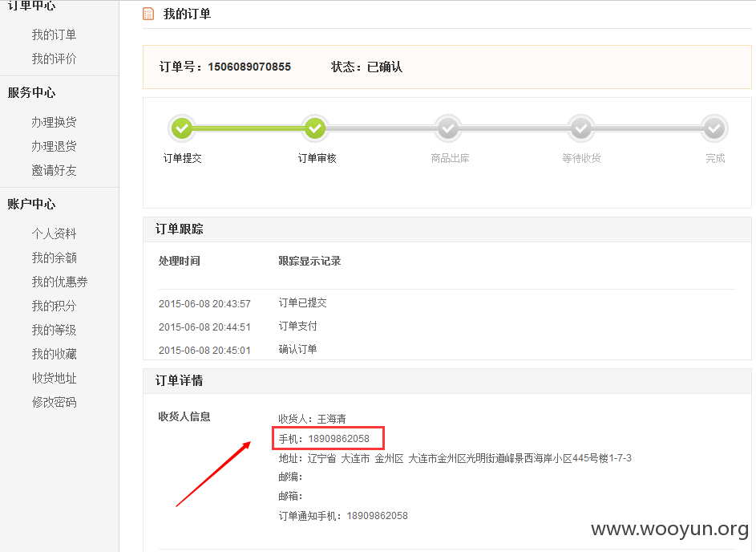The image size is (756, 552).
Task: Click the 等待收货 grey step icon
Action: tap(581, 128)
